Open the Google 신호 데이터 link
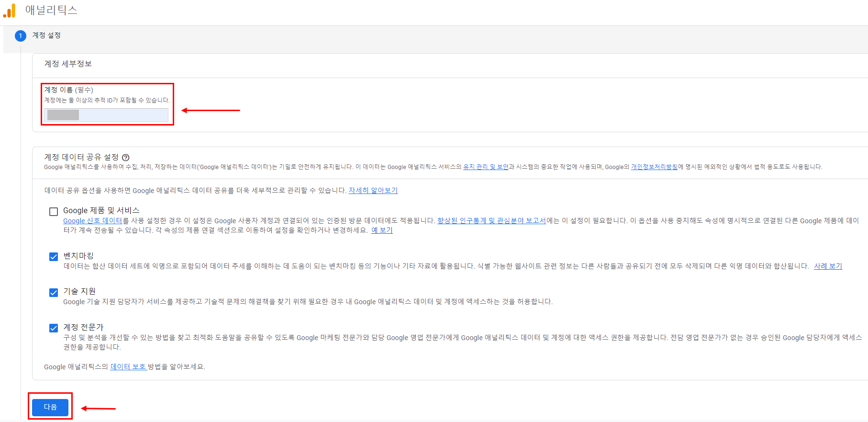868x422 pixels. (93, 221)
